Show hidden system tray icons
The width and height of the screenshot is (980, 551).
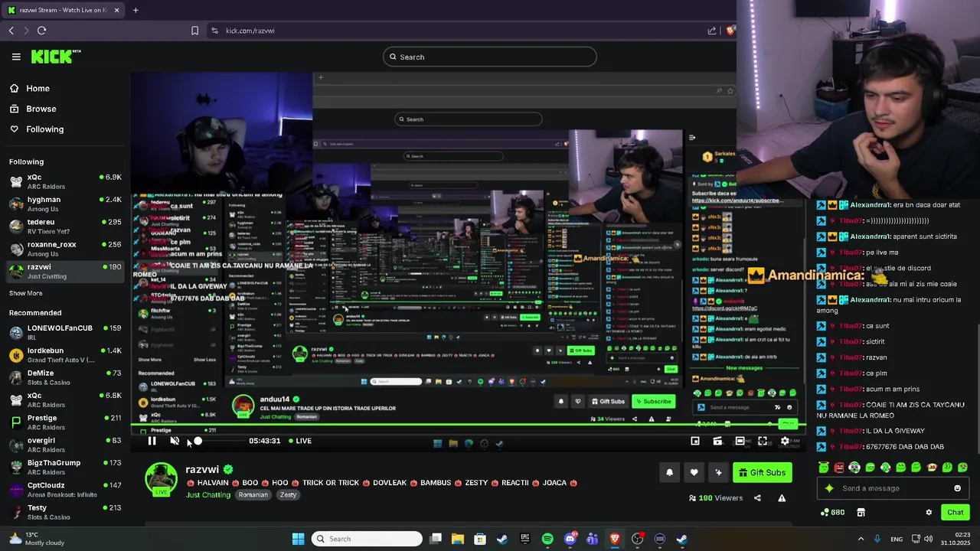[x=861, y=539]
